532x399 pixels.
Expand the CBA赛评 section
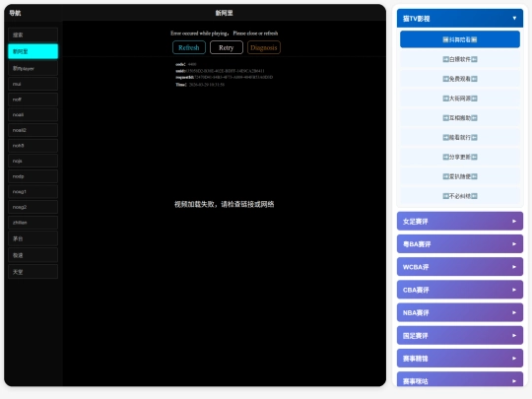click(x=460, y=290)
